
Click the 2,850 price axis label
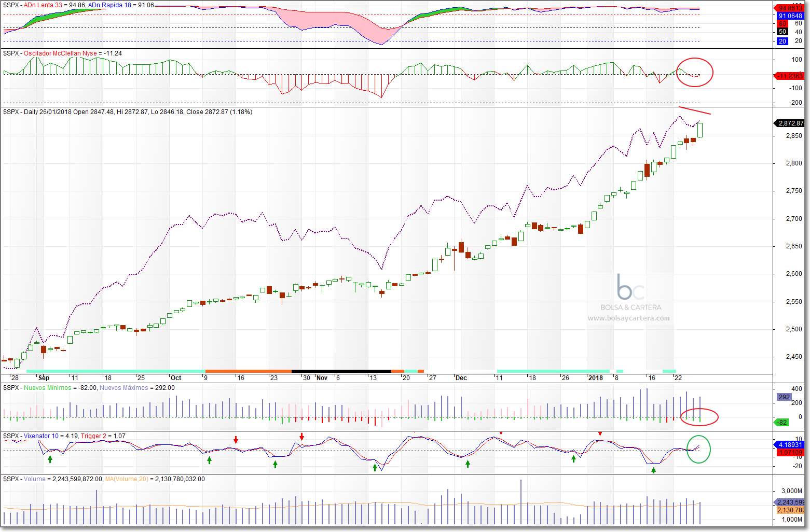click(x=794, y=136)
